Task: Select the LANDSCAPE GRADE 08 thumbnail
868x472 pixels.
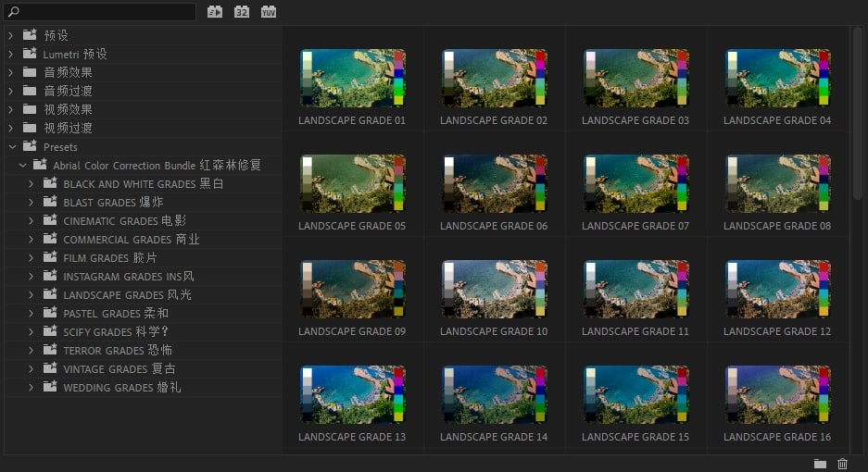Action: tap(777, 183)
